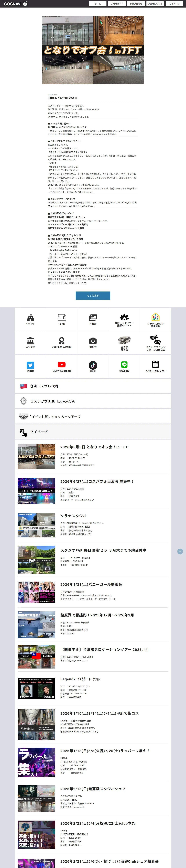Click the Shocker eagle logo beside ショッカーツアーズ
The image size is (186, 868).
(x=23, y=416)
